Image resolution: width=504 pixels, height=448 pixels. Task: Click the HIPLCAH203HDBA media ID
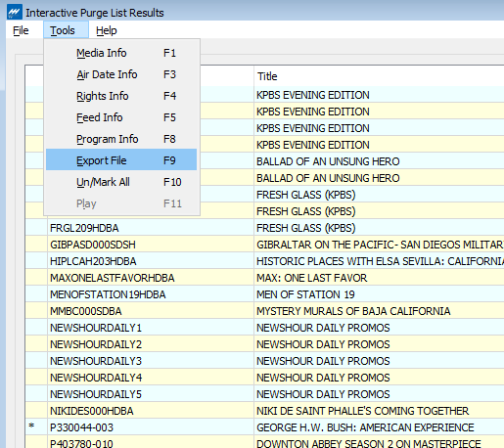[93, 261]
